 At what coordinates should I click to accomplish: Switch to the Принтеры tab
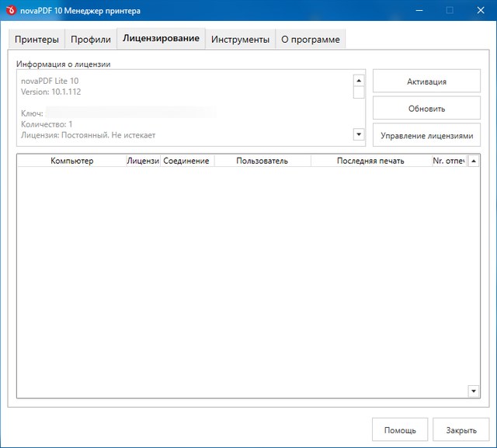36,40
